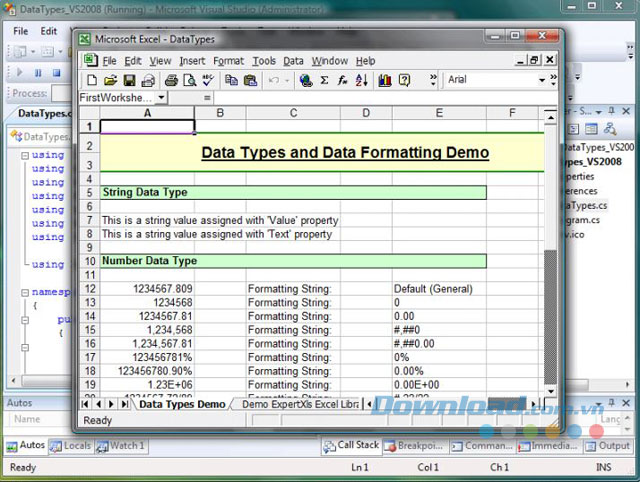This screenshot has height=482, width=640.
Task: Open the Excel Window menu
Action: tap(330, 61)
